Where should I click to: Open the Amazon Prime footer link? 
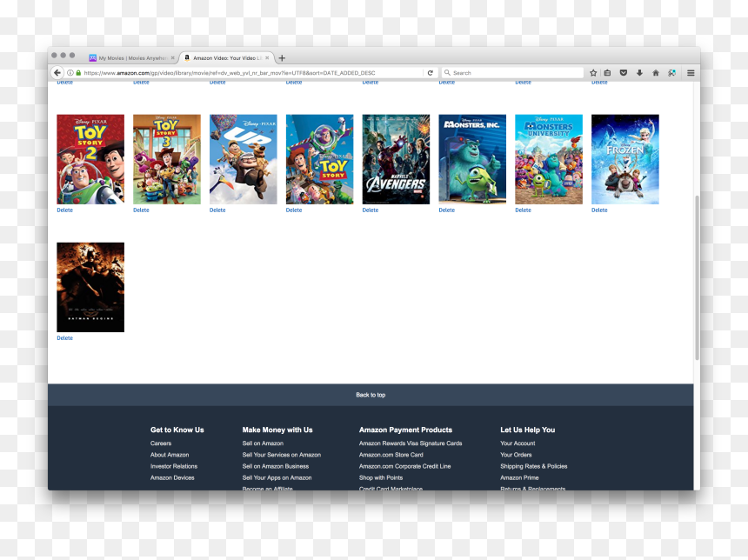(519, 477)
